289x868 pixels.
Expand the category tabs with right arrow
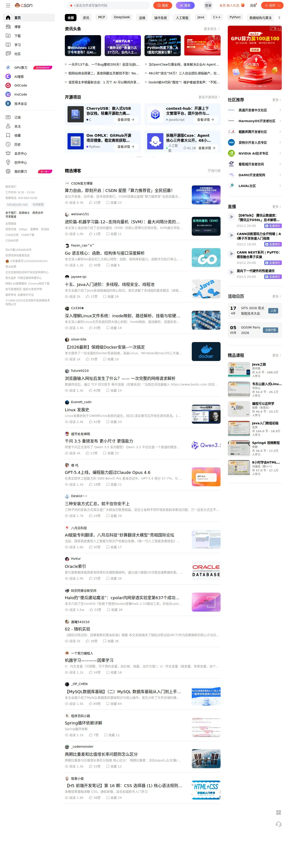coord(279,18)
